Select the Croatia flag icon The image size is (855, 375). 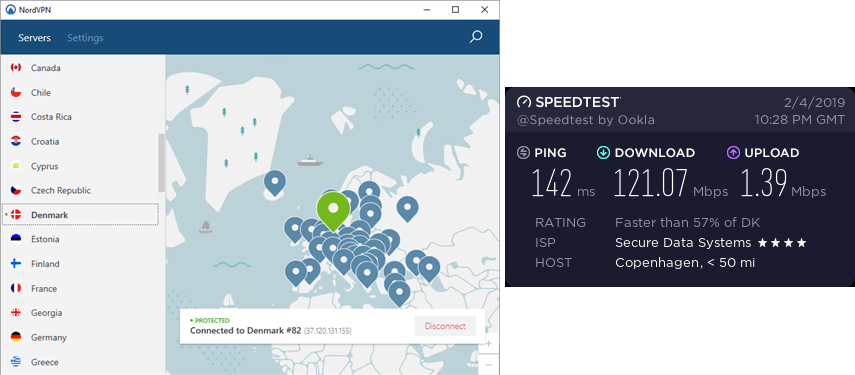pyautogui.click(x=16, y=141)
